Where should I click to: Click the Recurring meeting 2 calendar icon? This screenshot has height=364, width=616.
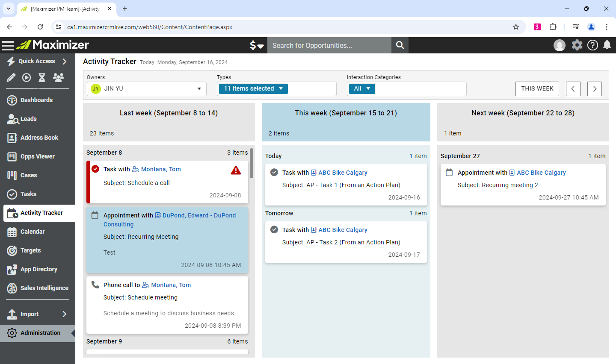[x=449, y=173]
